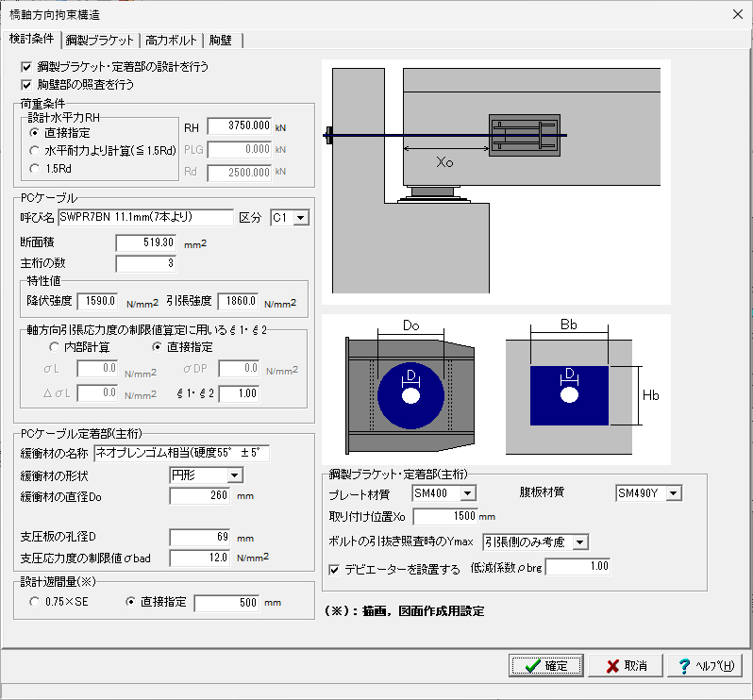This screenshot has width=753, height=700.
Task: Close the 橋軸方向拘束構造 dialog window
Action: [738, 14]
